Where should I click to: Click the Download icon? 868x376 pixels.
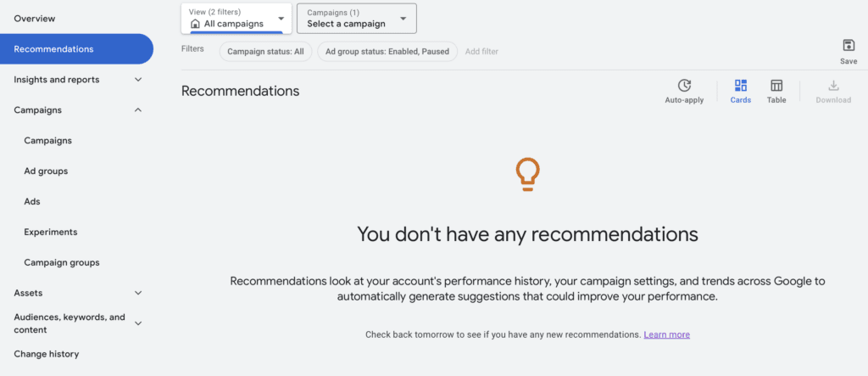tap(833, 86)
